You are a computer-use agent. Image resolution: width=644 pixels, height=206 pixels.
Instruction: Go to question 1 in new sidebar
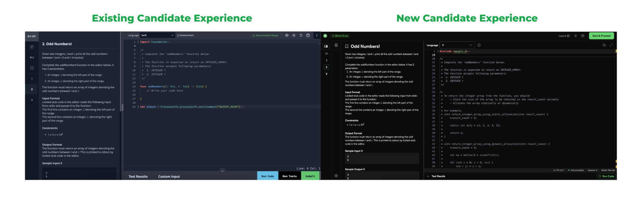(326, 60)
